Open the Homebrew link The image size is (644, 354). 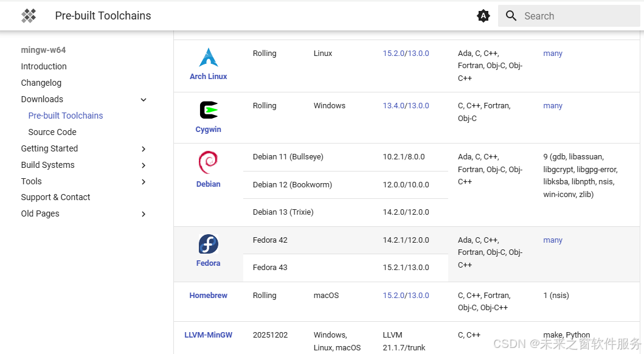tap(208, 295)
